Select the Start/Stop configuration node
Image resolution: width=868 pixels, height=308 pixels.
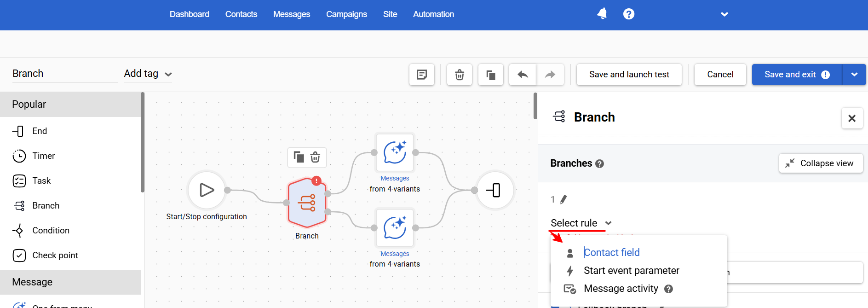pos(207,190)
